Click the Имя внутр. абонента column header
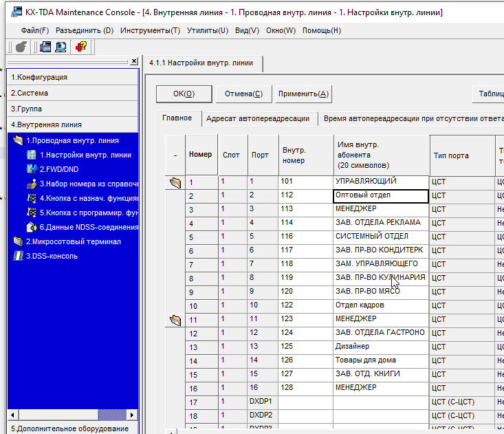Viewport: 504px width, 434px height. (x=381, y=155)
